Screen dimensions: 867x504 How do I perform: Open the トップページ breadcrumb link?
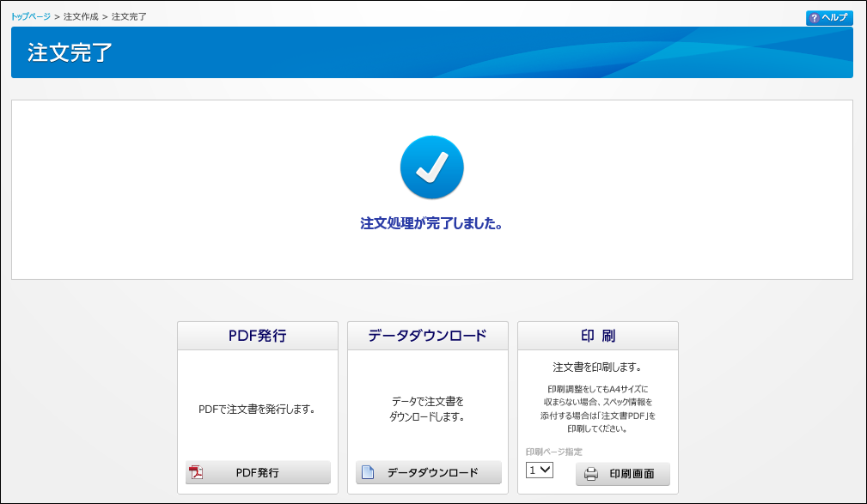[x=31, y=17]
